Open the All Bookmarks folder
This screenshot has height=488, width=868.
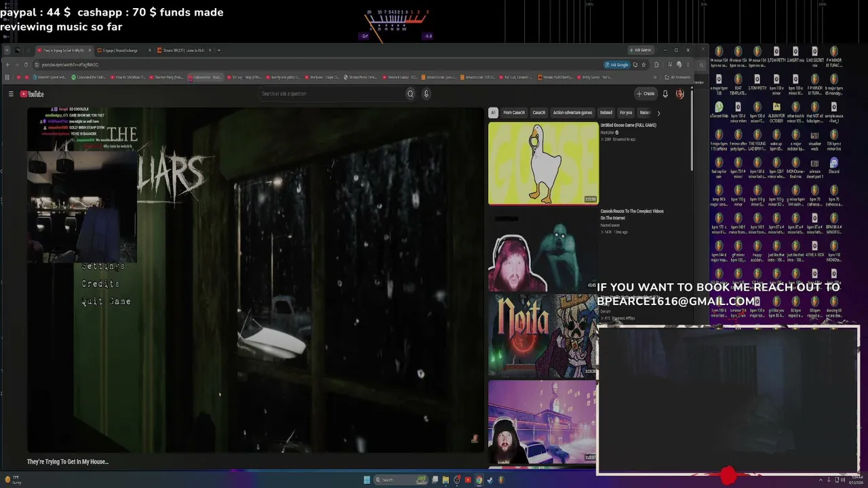[x=678, y=77]
